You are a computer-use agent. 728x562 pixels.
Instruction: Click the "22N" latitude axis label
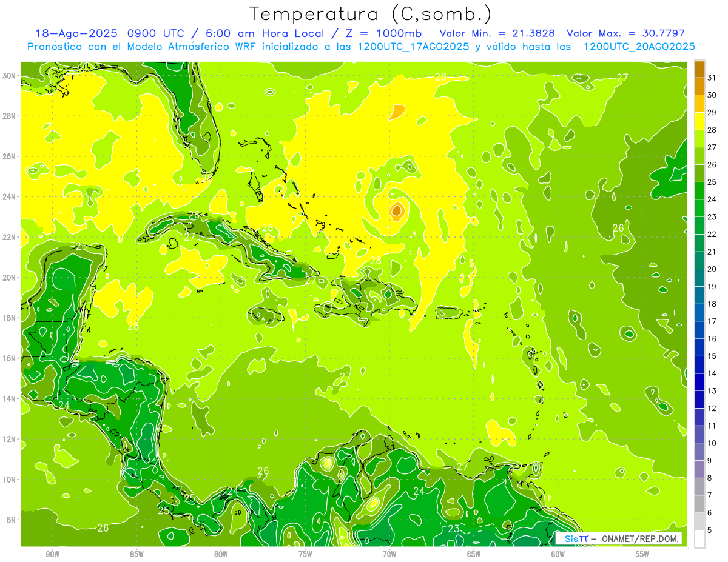click(10, 237)
